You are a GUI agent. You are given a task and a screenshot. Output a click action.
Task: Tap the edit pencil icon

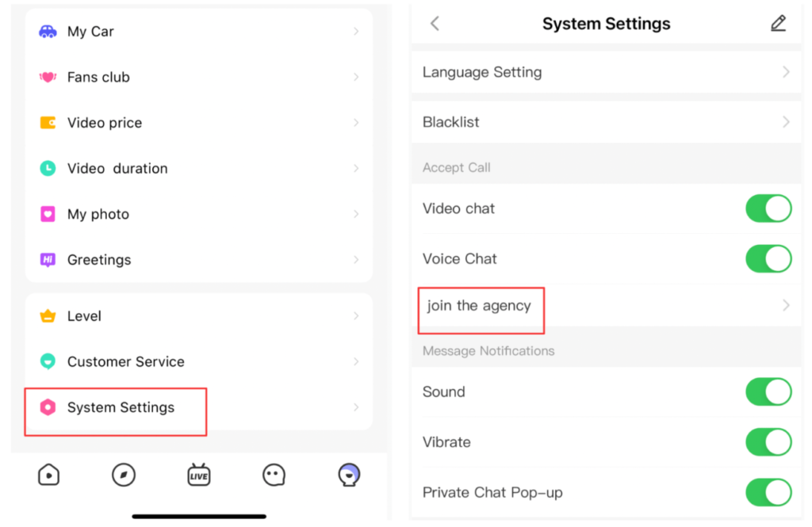778,24
